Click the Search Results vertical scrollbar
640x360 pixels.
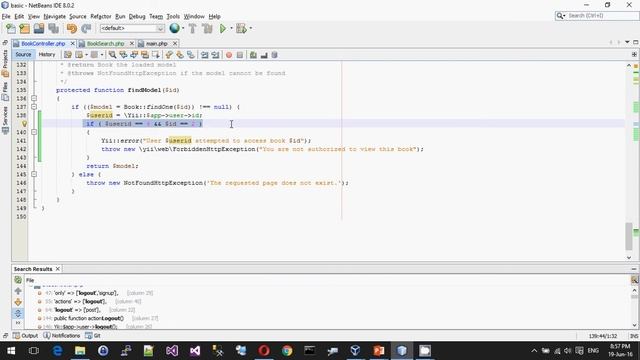click(634, 309)
